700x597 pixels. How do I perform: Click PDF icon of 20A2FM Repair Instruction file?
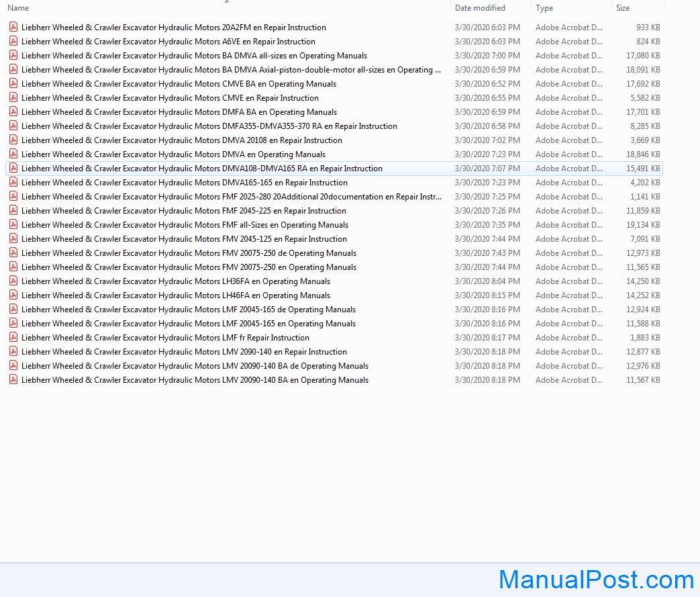pyautogui.click(x=13, y=28)
